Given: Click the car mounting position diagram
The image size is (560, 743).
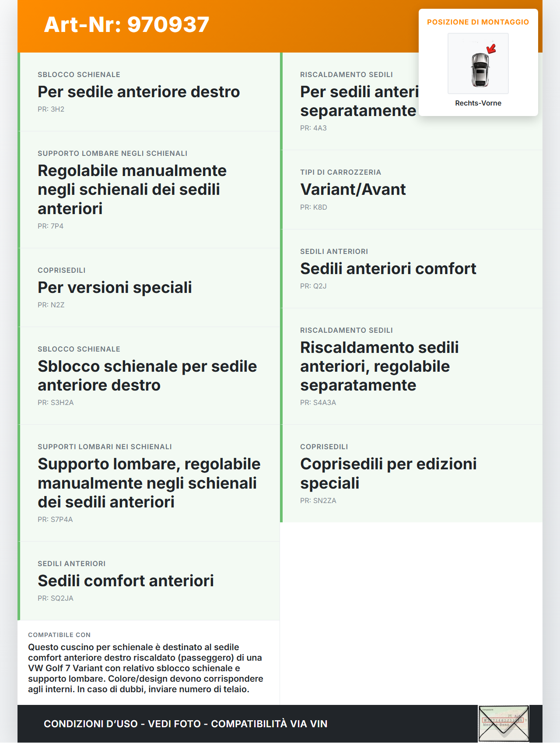Looking at the screenshot, I should click(478, 64).
